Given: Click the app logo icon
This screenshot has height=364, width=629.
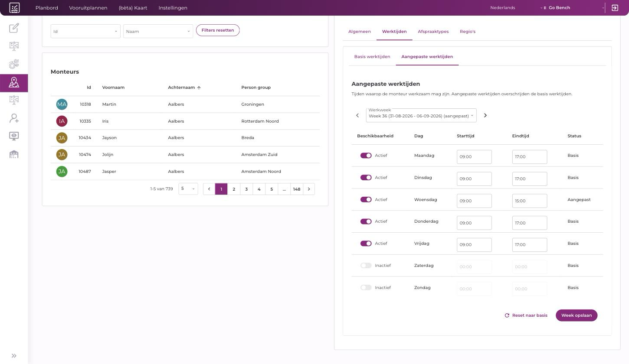Looking at the screenshot, I should pyautogui.click(x=14, y=8).
